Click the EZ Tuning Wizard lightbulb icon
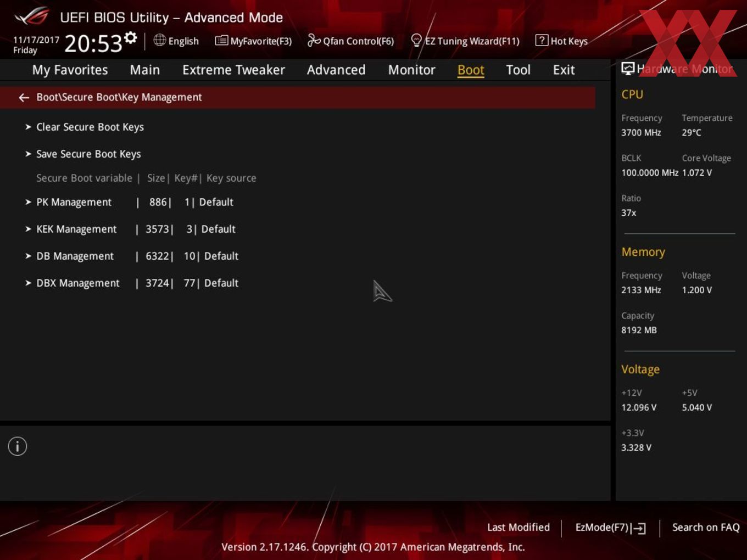The height and width of the screenshot is (560, 747). coord(416,40)
